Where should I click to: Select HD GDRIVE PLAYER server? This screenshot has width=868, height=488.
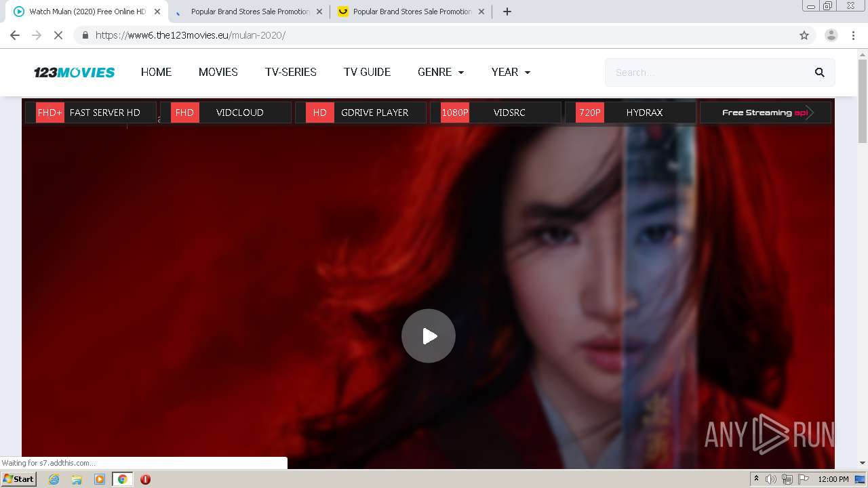pyautogui.click(x=361, y=113)
